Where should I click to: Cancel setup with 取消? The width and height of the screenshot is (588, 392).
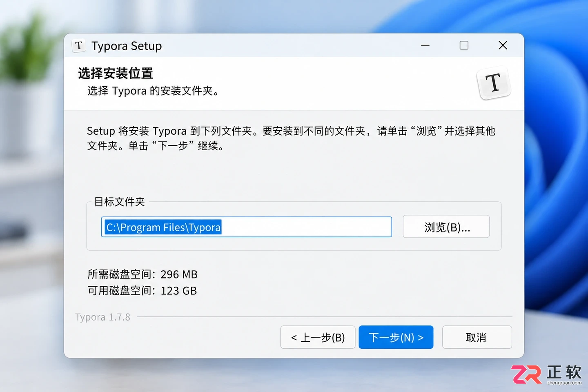(477, 337)
